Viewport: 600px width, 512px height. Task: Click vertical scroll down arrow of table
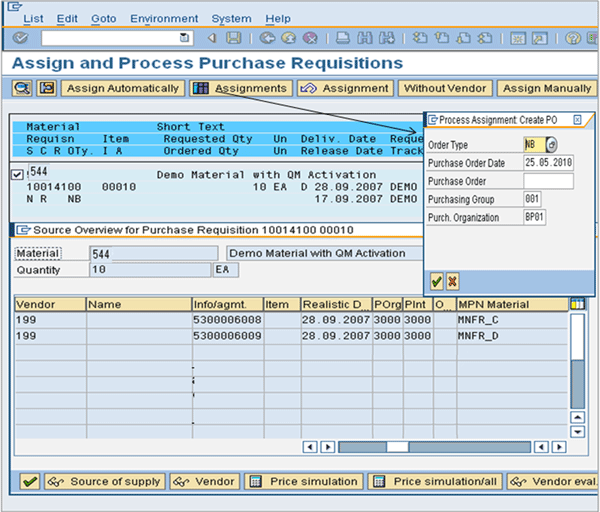click(x=577, y=432)
